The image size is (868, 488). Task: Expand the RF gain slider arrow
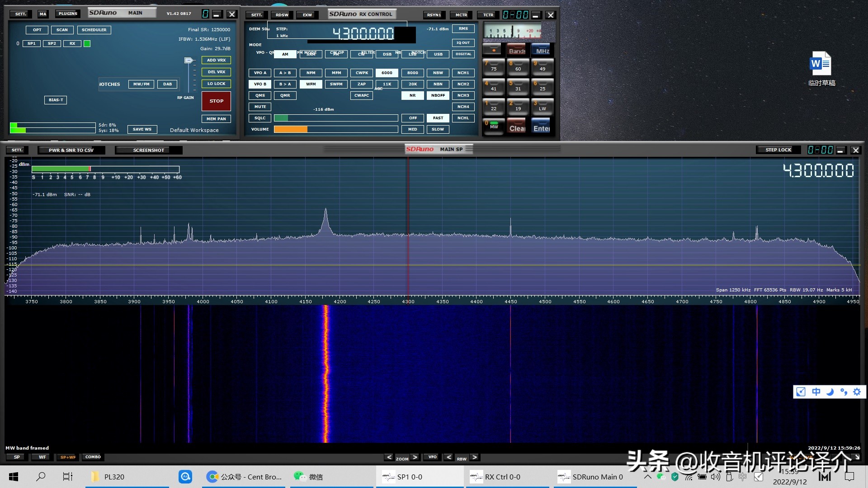point(189,60)
